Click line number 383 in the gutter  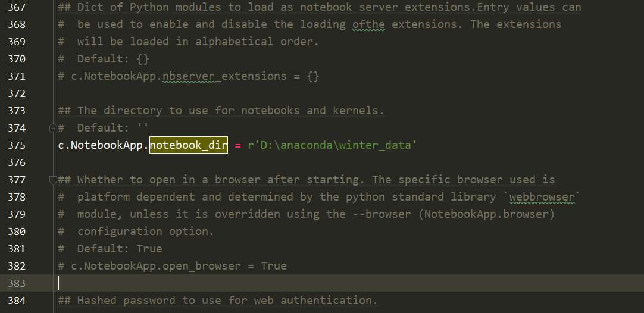17,283
